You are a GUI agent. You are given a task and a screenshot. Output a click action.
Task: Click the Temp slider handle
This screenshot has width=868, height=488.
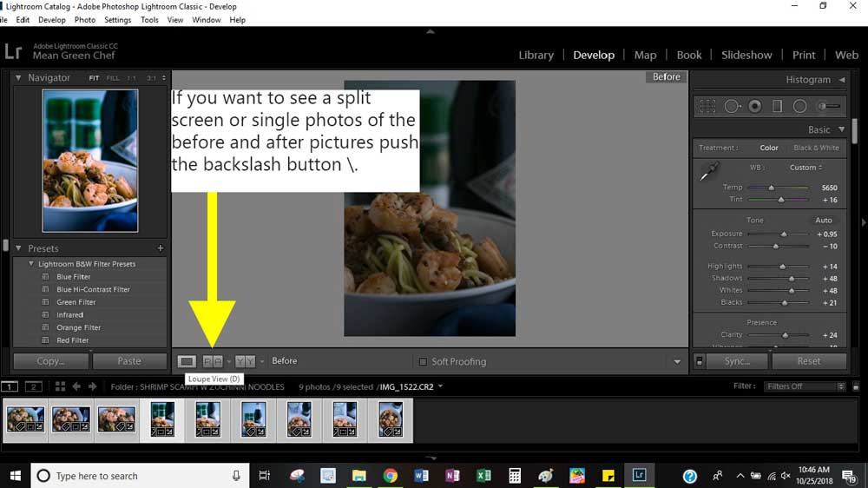tap(771, 188)
